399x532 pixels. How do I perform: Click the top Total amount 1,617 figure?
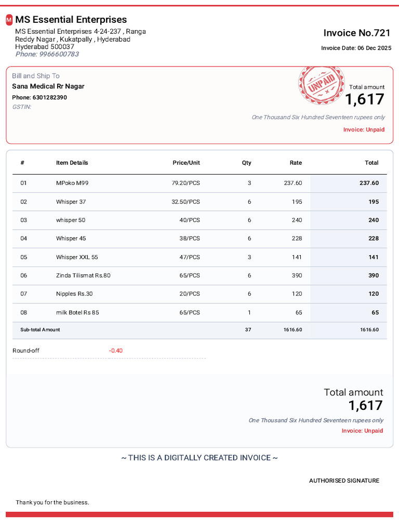point(365,99)
